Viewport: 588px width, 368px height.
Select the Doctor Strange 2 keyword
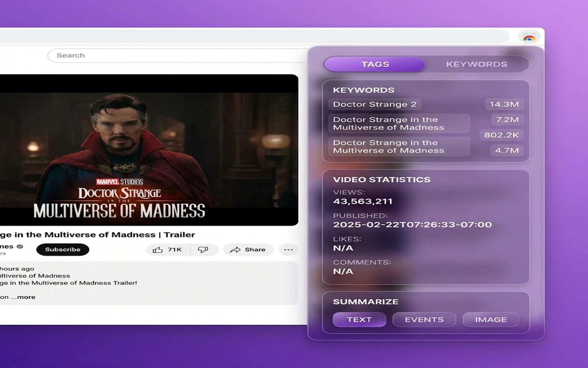coord(374,104)
